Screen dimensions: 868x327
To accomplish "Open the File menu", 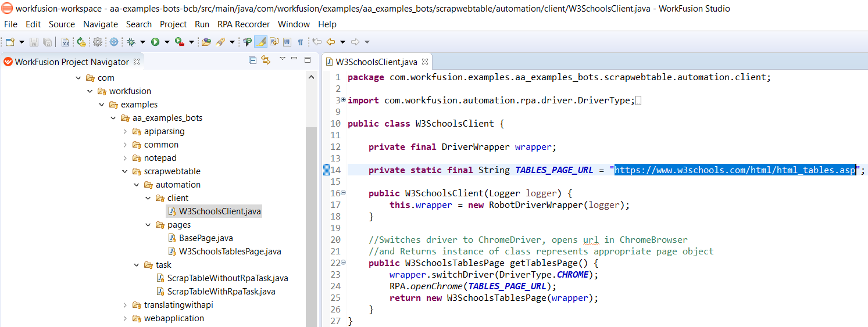I will point(10,24).
